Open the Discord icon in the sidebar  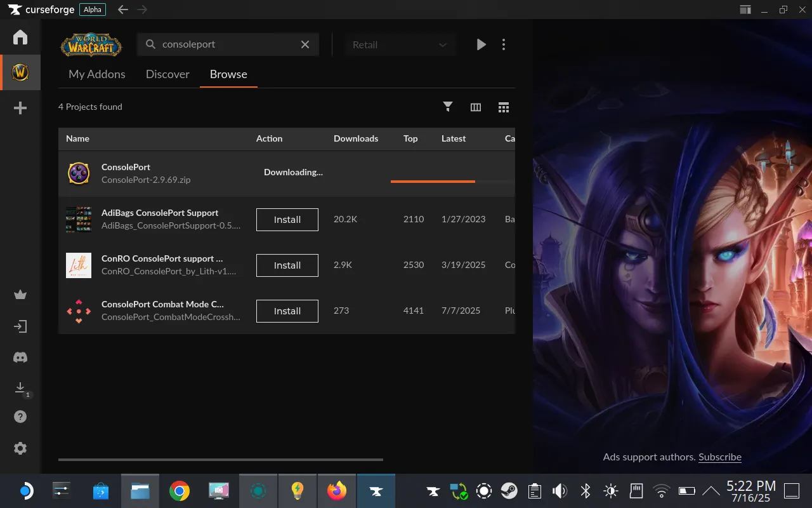pos(20,357)
